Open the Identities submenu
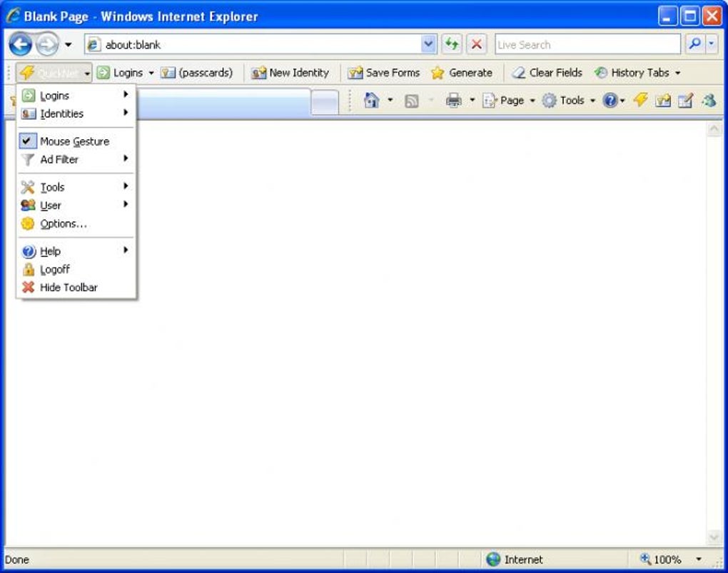Viewport: 728px width, 573px height. [76, 113]
